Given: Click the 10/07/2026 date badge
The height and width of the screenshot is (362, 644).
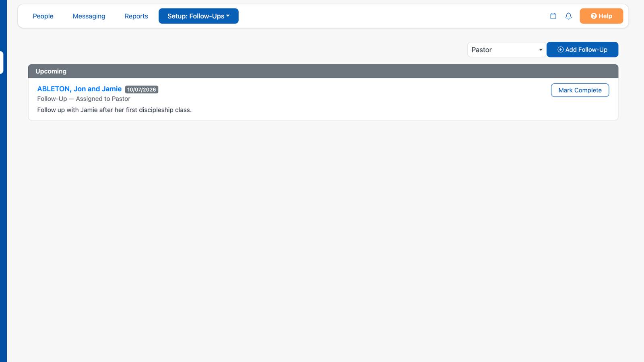Looking at the screenshot, I should 142,89.
